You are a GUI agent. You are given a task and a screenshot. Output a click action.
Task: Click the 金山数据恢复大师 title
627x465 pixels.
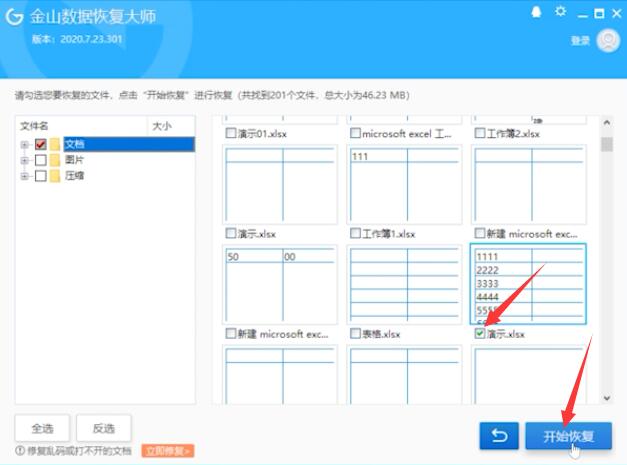(x=93, y=17)
